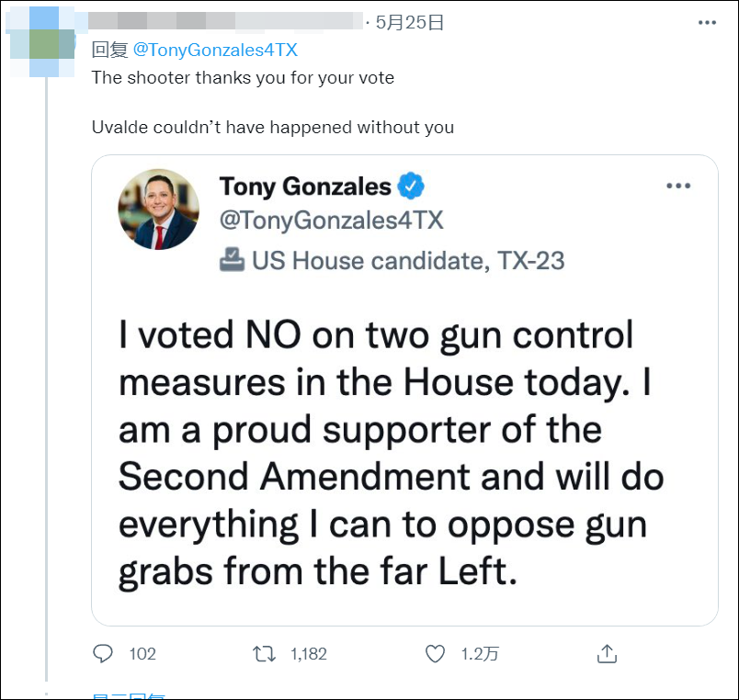Click the reply speech bubble icon
The height and width of the screenshot is (700, 739).
pyautogui.click(x=103, y=654)
